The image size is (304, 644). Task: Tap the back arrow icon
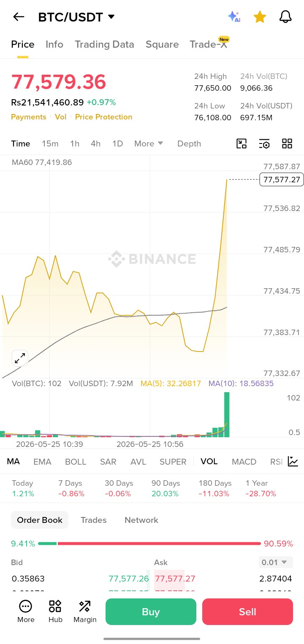point(19,17)
